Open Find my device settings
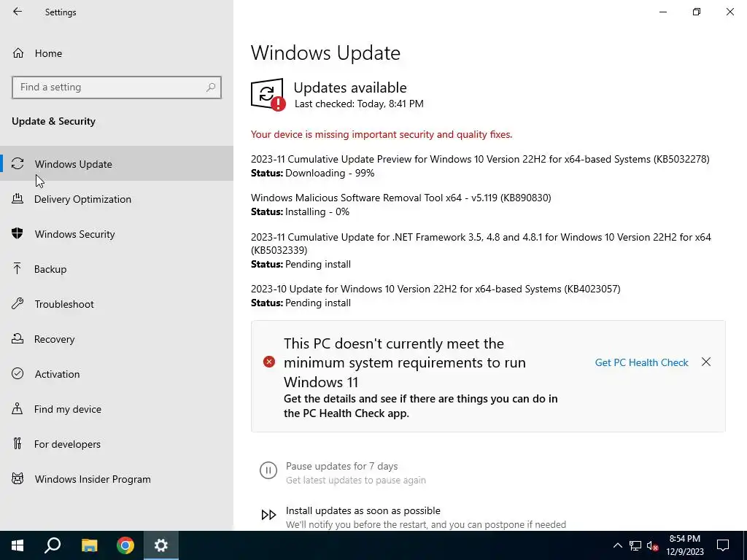Screen dimensions: 747x560 coord(117,409)
